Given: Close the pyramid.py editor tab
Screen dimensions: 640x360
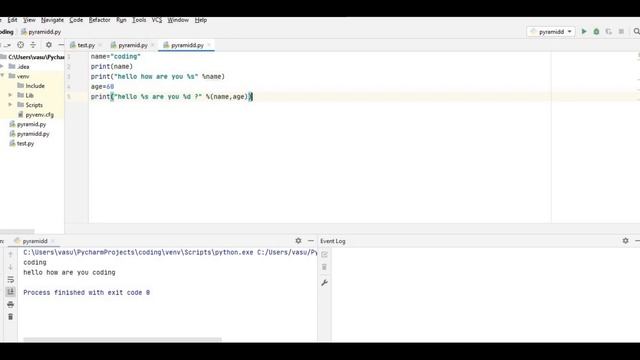Looking at the screenshot, I should tap(152, 45).
